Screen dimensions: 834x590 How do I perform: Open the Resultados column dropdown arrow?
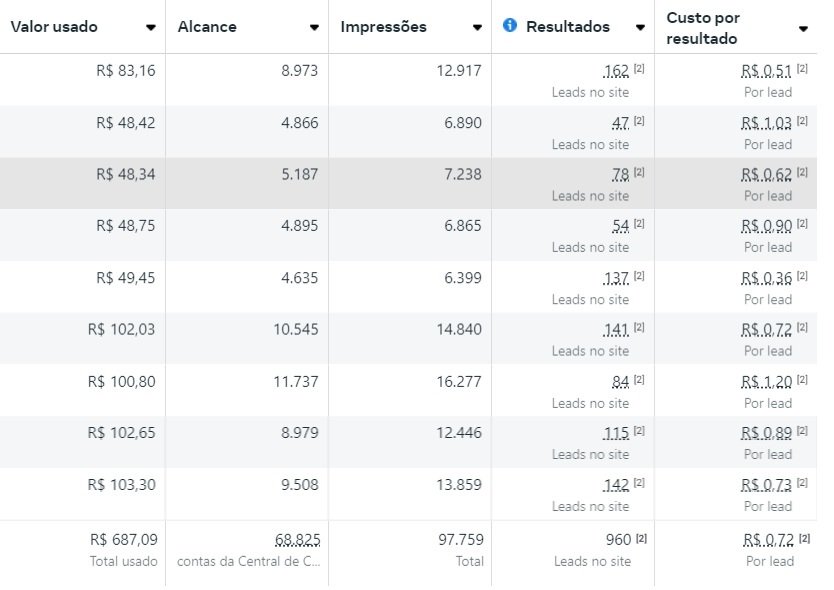(641, 28)
